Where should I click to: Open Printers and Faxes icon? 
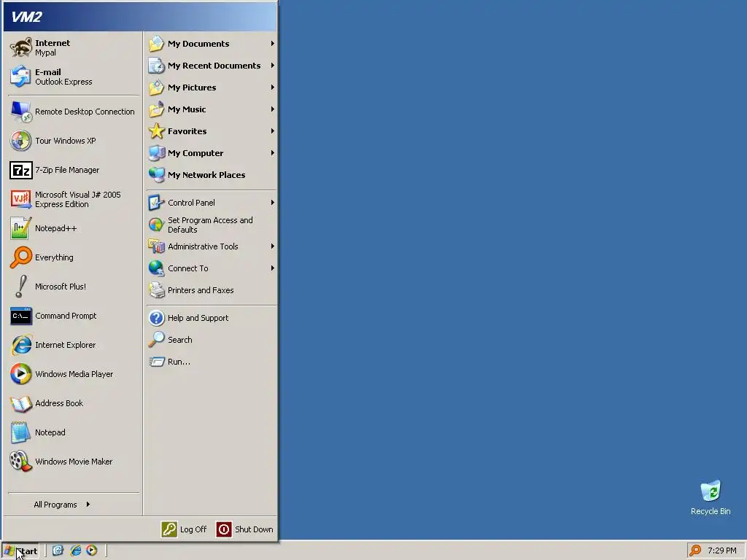pyautogui.click(x=156, y=290)
